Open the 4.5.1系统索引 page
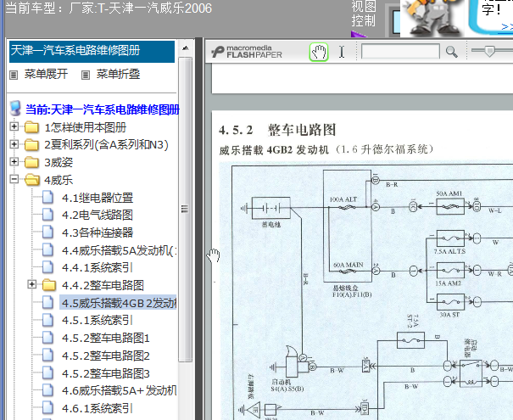513x420 pixels. [98, 321]
